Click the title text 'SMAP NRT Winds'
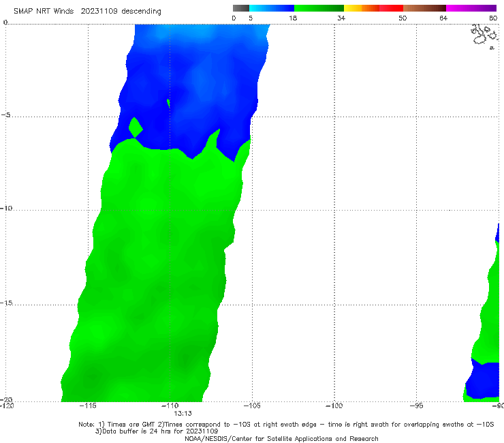Screen dimensions: 504x443 coord(44,11)
